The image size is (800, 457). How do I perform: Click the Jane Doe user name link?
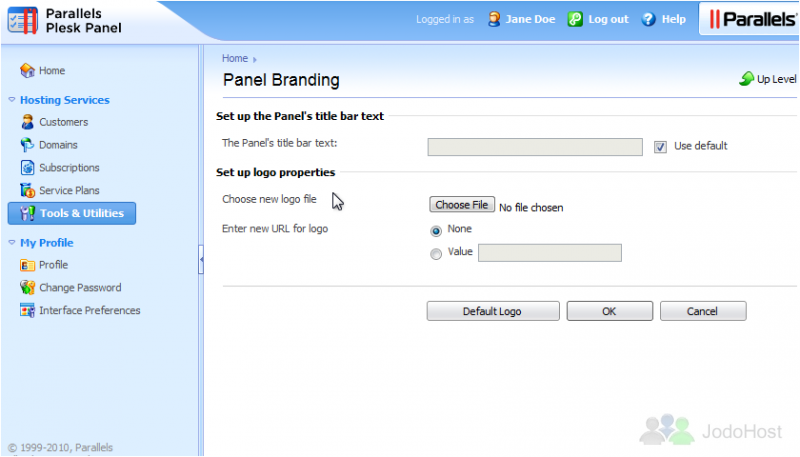pos(530,19)
